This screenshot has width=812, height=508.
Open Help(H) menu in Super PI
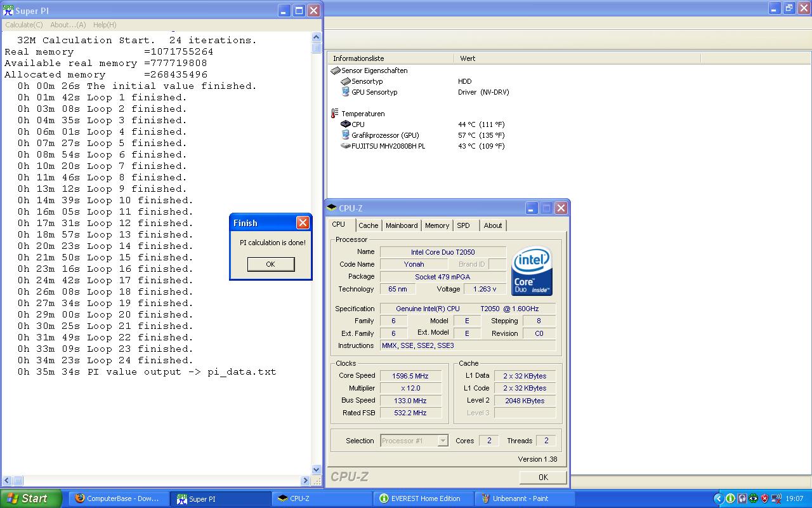[x=105, y=25]
